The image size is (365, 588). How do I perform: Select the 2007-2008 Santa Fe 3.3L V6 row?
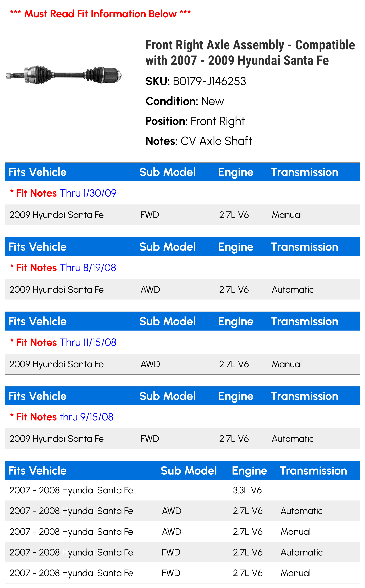[182, 490]
